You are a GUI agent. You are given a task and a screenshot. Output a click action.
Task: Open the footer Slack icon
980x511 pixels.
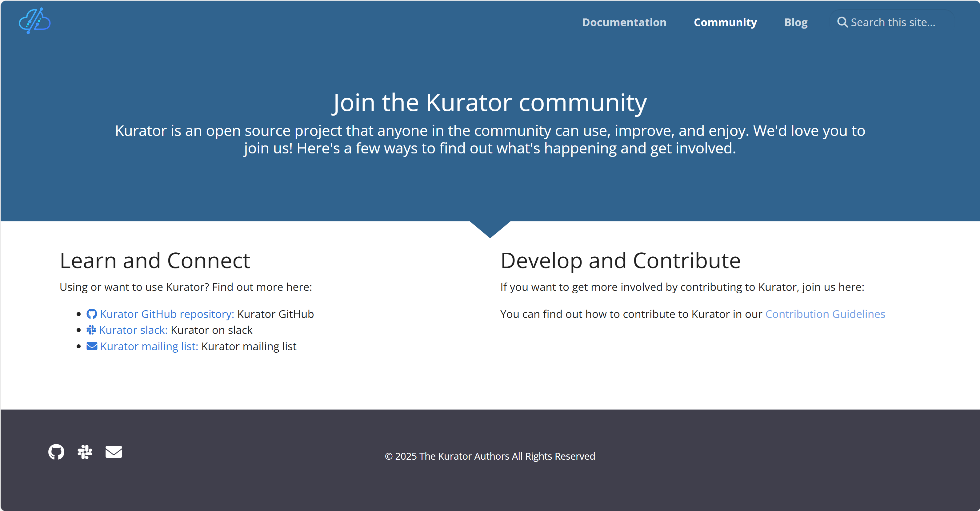pos(85,452)
